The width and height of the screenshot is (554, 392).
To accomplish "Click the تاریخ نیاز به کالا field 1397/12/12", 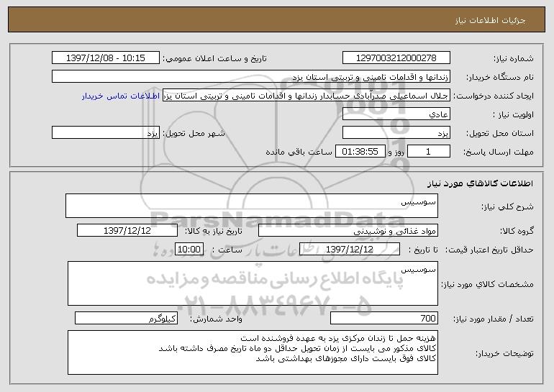I will coord(127,231).
